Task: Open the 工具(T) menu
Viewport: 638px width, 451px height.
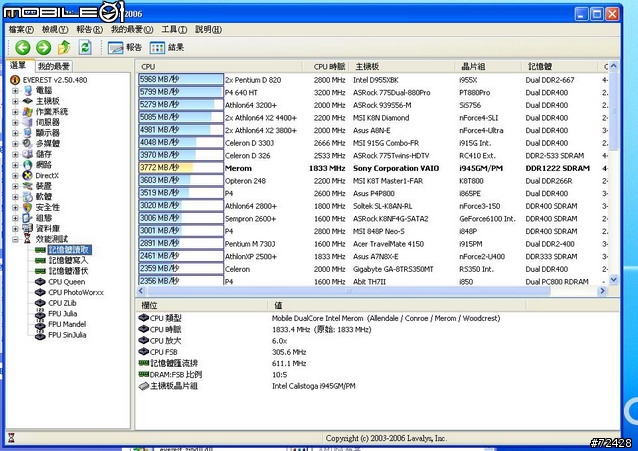Action: tap(174, 29)
